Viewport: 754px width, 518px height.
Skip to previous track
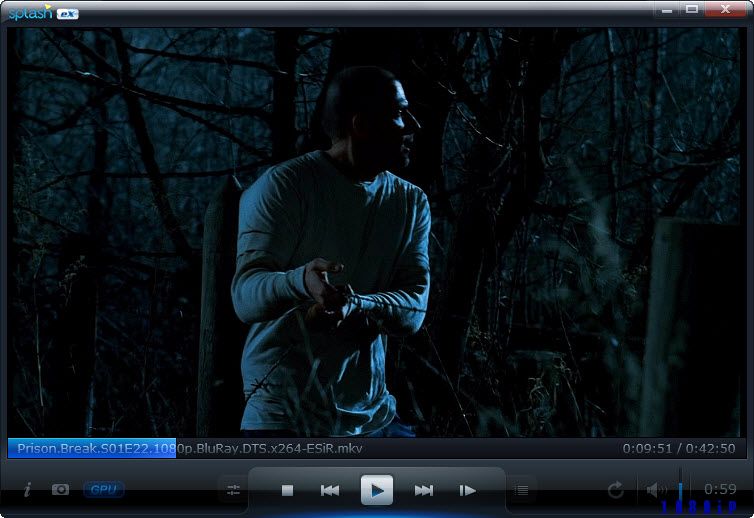click(330, 490)
